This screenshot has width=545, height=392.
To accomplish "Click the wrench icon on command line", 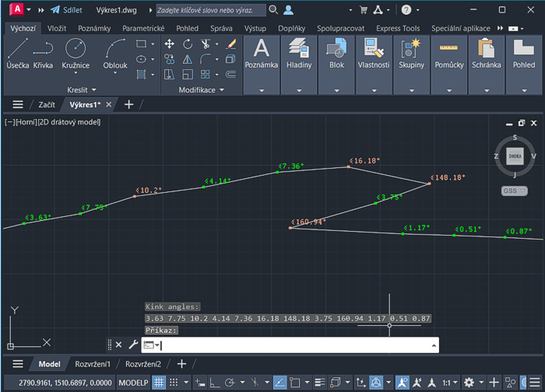I will [132, 345].
